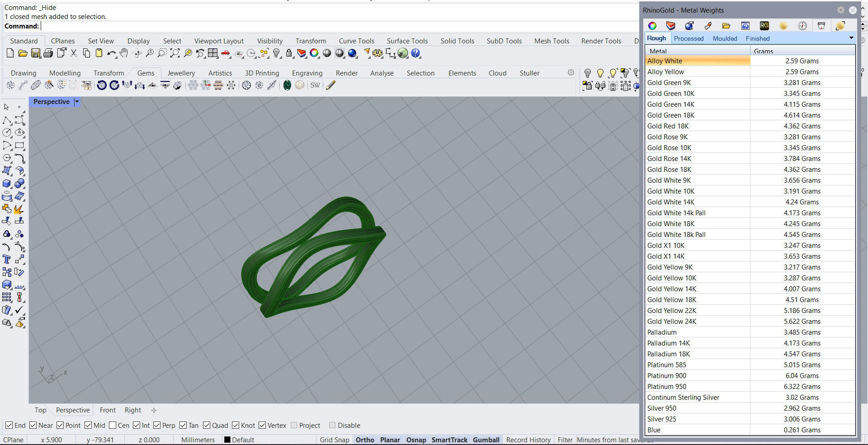Toggle the End osnap checkbox
This screenshot has width=868, height=445.
pyautogui.click(x=9, y=425)
